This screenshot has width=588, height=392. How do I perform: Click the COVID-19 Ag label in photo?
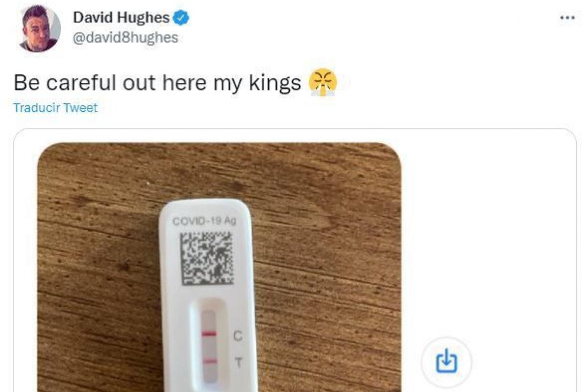click(x=205, y=221)
